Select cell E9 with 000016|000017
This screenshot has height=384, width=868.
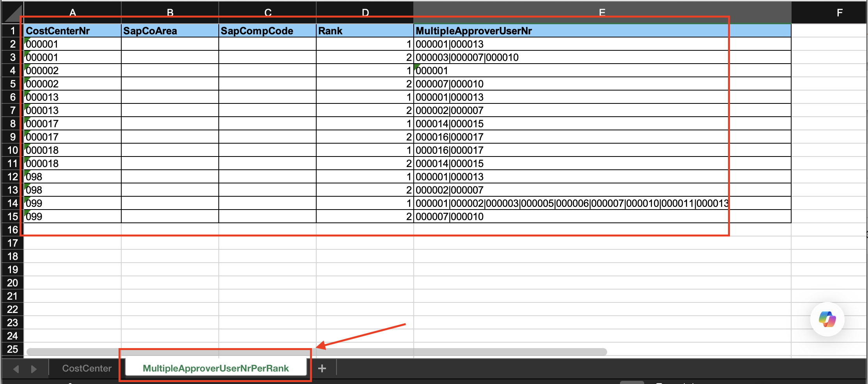602,137
